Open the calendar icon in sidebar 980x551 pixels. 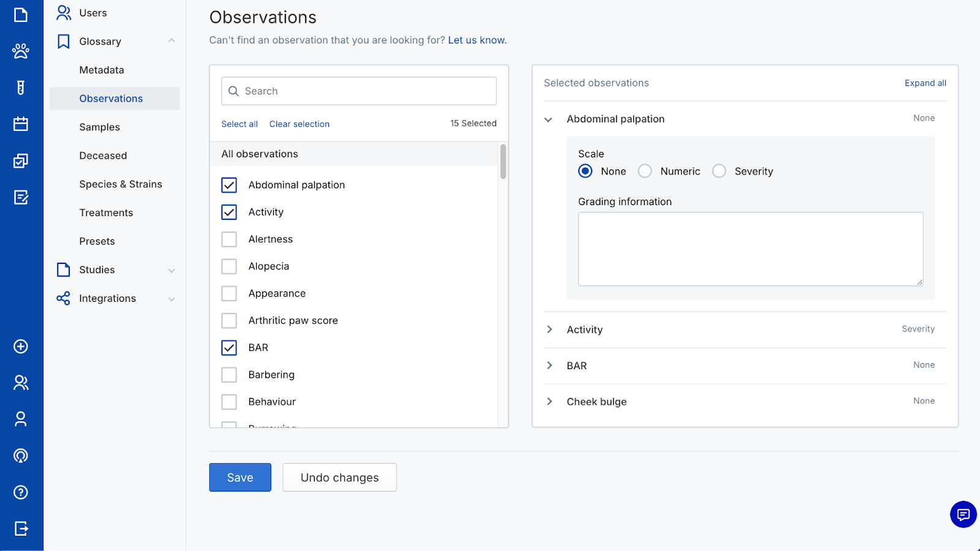[x=21, y=124]
